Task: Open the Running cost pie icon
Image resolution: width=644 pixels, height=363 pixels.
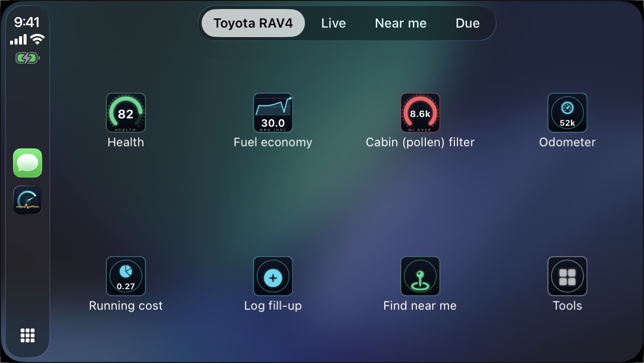Action: 125,276
